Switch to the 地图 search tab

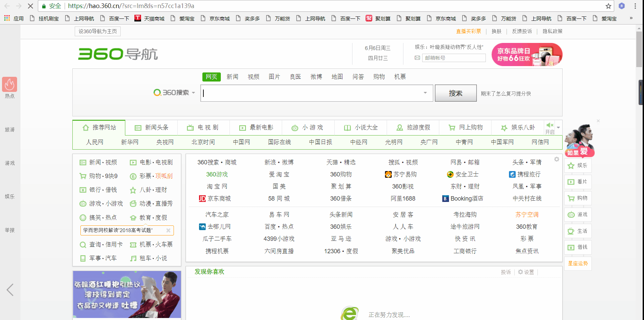[337, 77]
